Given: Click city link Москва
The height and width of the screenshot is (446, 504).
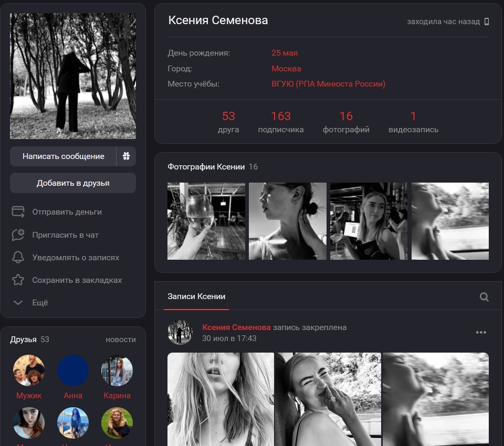Looking at the screenshot, I should coord(287,68).
